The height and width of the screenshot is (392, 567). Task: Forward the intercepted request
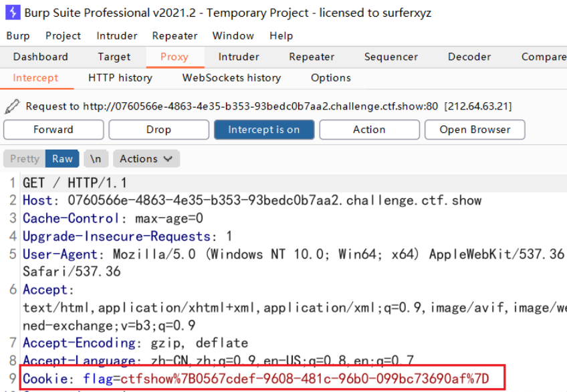tap(53, 130)
